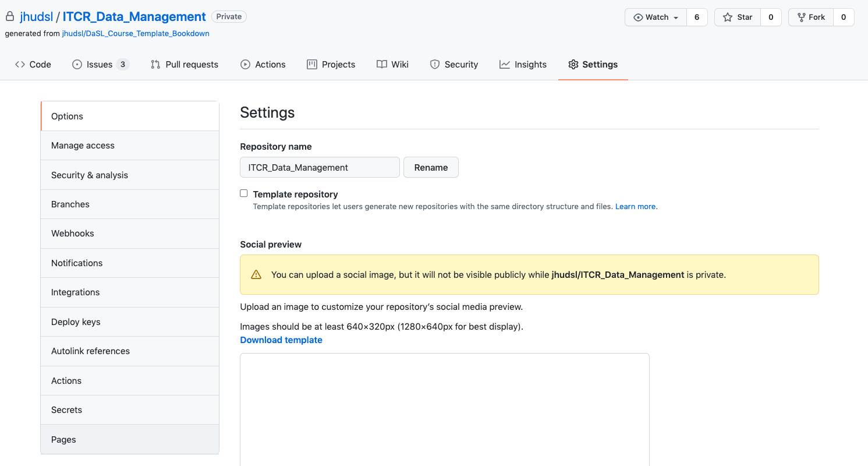This screenshot has height=466, width=868.
Task: Open Autolink references settings
Action: (x=130, y=351)
